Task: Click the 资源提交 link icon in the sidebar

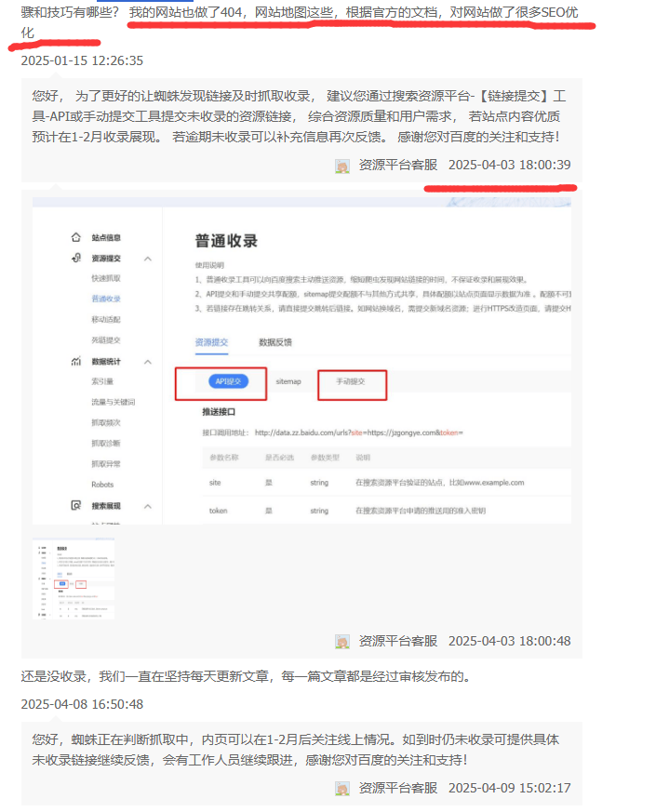Action: (76, 258)
